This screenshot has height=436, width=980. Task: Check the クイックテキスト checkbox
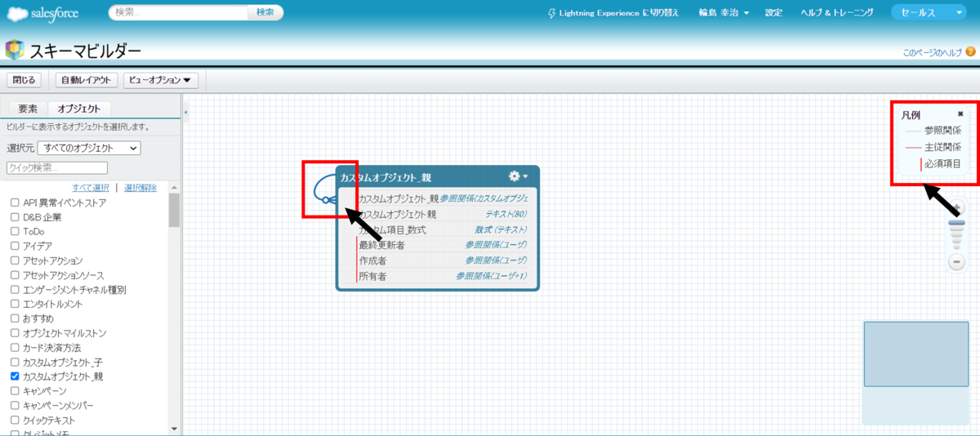click(x=15, y=420)
